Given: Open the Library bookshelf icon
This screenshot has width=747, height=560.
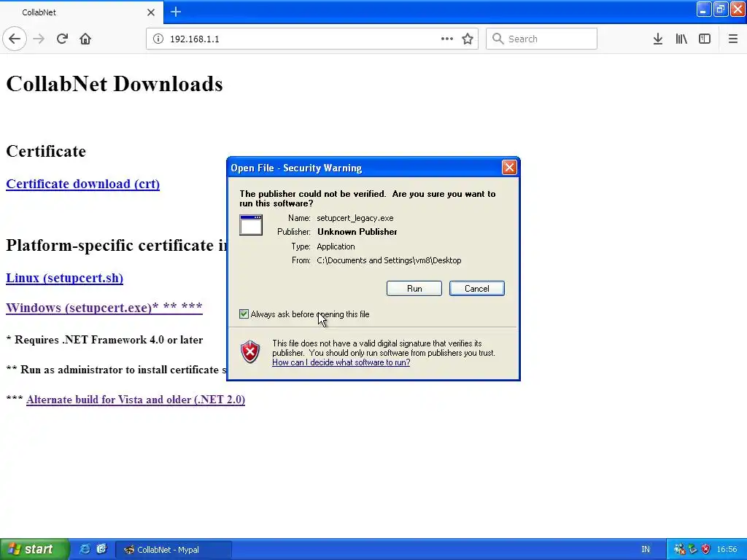Looking at the screenshot, I should [x=681, y=39].
